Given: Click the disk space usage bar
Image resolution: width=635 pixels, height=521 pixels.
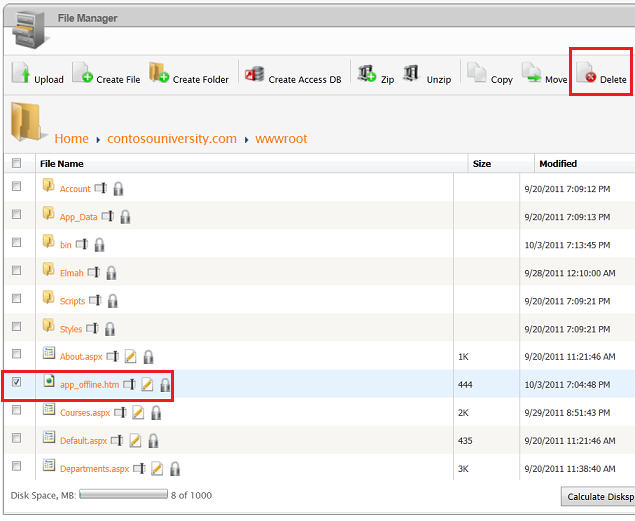Looking at the screenshot, I should [x=122, y=495].
